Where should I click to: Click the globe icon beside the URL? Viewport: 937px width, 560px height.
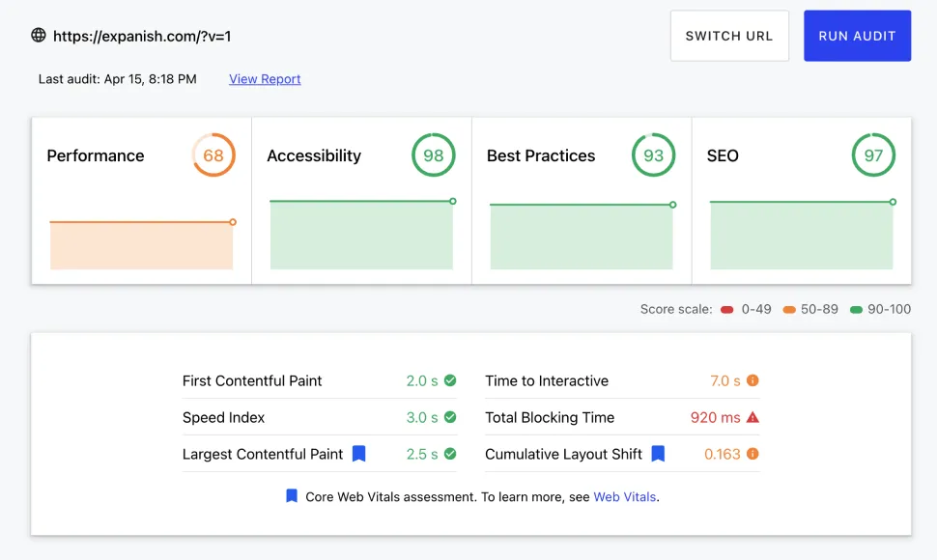point(39,36)
